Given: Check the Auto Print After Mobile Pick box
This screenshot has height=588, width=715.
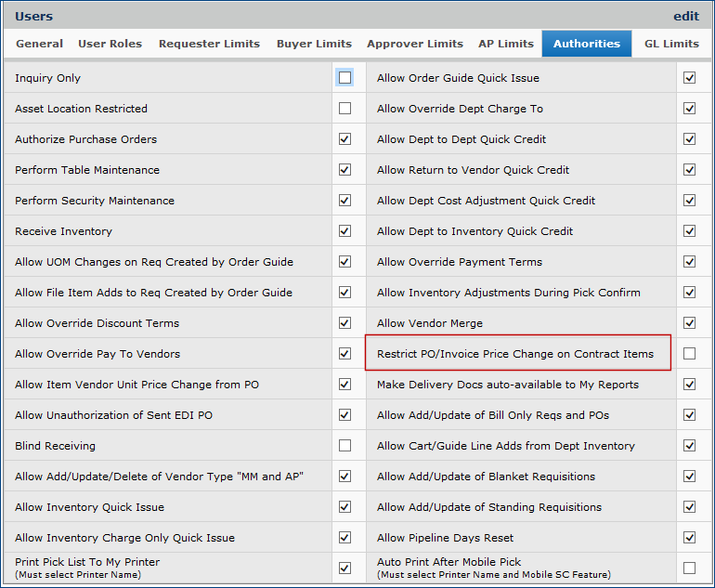Looking at the screenshot, I should 689,568.
